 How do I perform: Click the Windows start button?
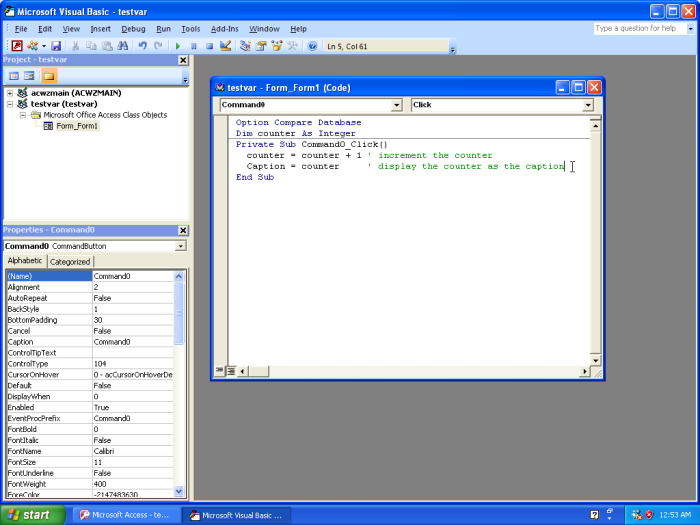coord(32,515)
